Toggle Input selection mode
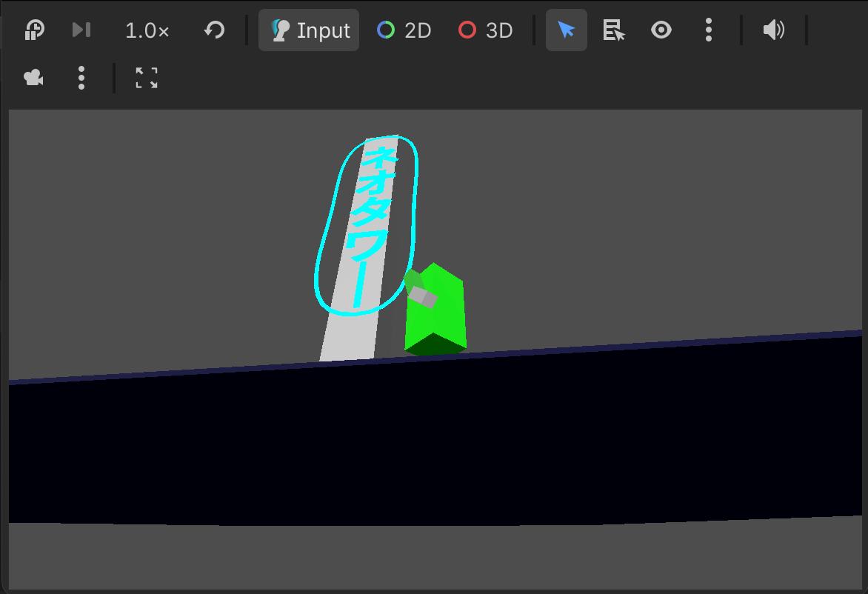 point(309,30)
